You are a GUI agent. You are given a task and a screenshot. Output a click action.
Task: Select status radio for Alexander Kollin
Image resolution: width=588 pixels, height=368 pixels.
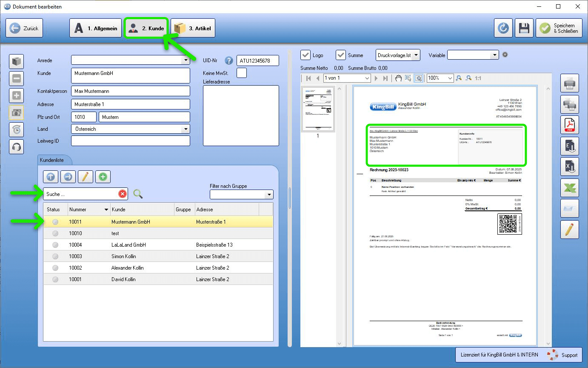55,268
